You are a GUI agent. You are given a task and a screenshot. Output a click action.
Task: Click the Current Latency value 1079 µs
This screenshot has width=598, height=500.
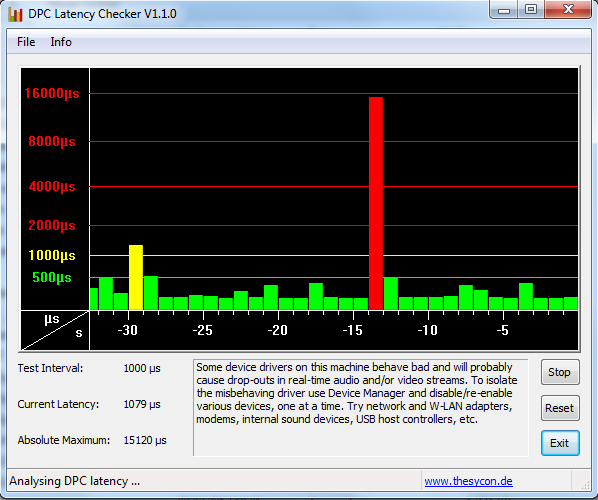[x=142, y=404]
